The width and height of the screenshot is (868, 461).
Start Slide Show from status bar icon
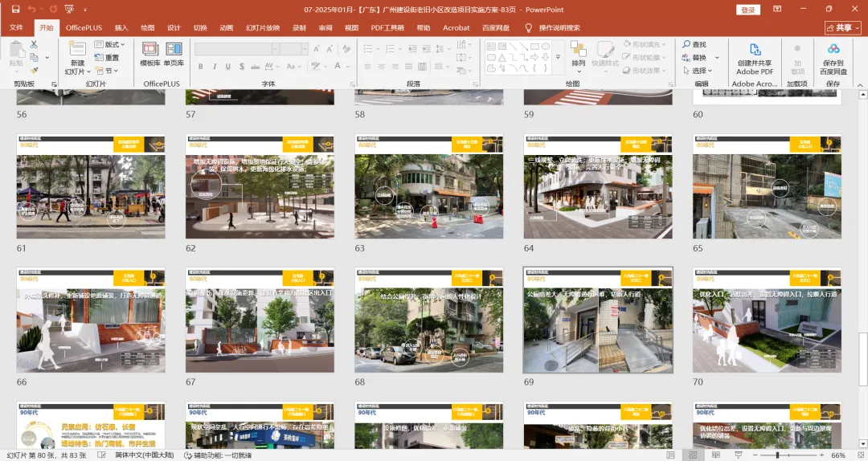pyautogui.click(x=738, y=455)
